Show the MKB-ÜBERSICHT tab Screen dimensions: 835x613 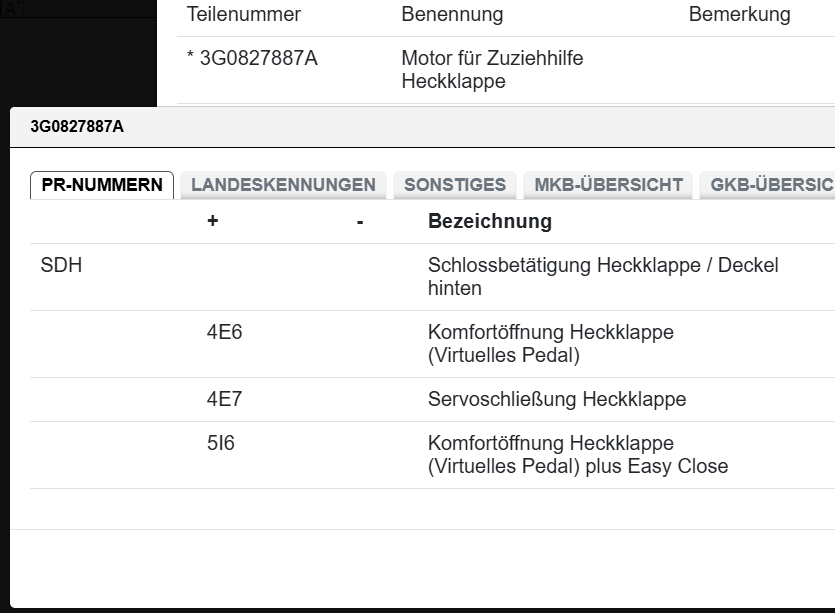pyautogui.click(x=608, y=185)
